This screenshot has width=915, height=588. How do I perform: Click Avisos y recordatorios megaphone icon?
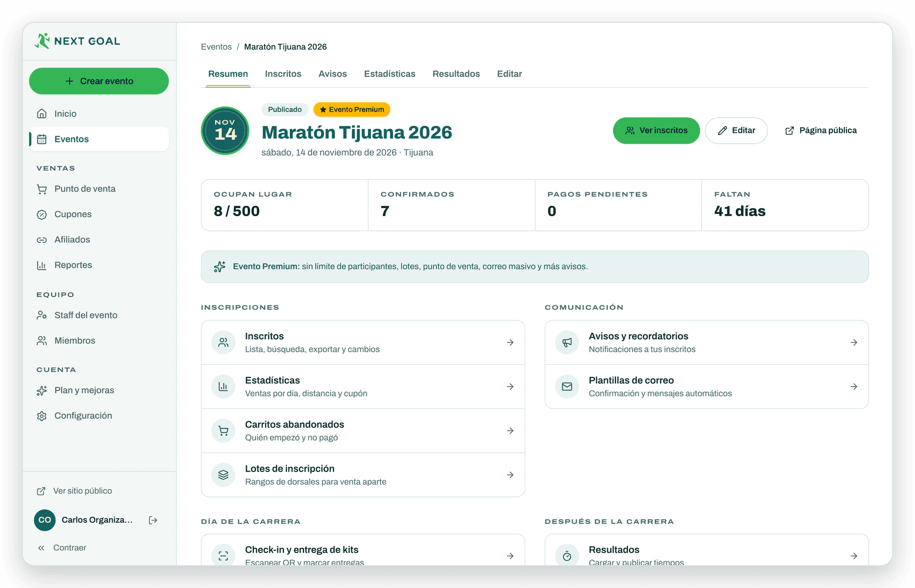(567, 342)
